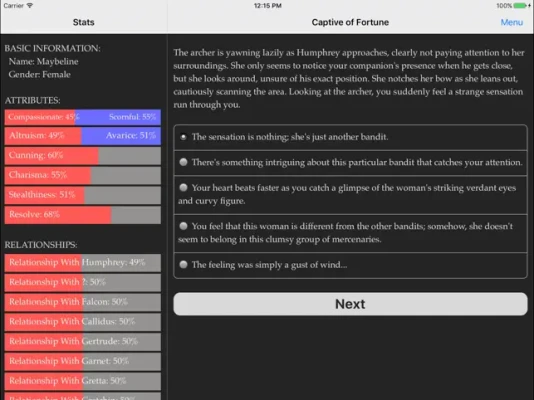Click Relationship With Humphrey bar
This screenshot has width=534, height=400.
click(83, 262)
